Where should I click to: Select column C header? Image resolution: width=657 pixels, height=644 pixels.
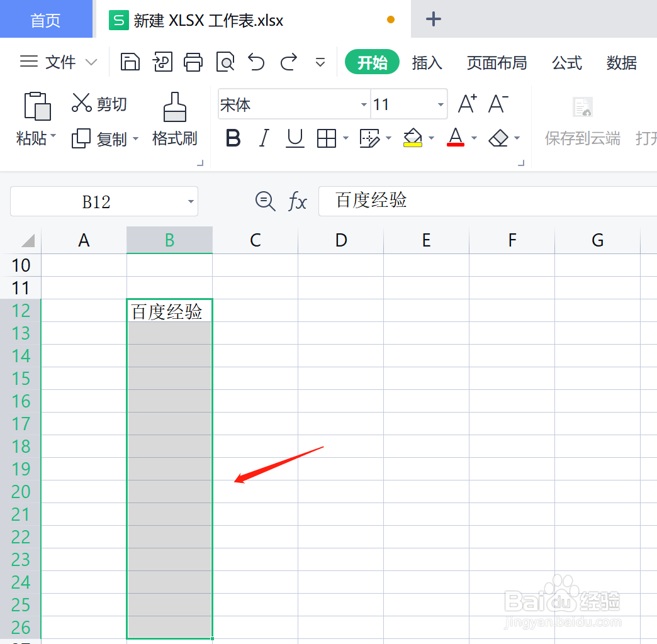255,240
